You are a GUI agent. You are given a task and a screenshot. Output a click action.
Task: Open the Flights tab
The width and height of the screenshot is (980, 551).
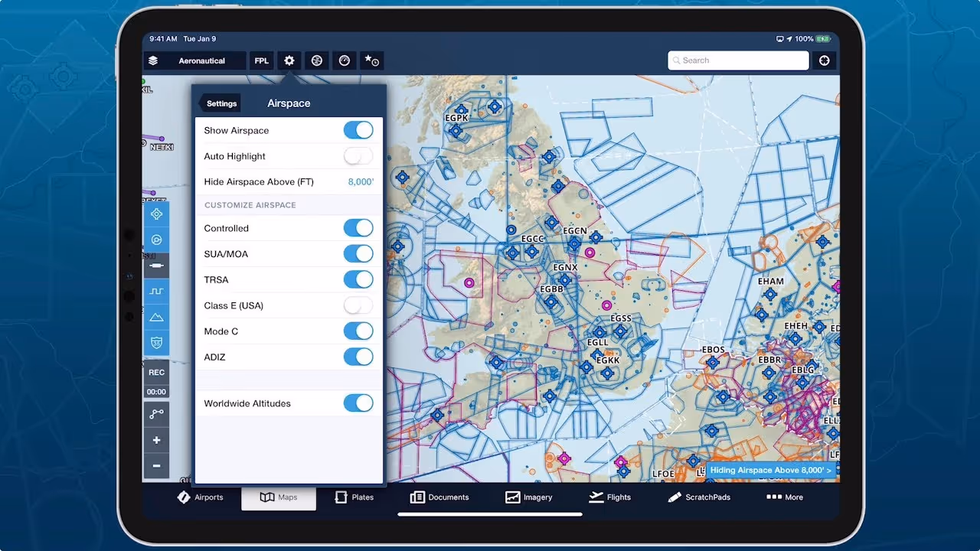610,497
